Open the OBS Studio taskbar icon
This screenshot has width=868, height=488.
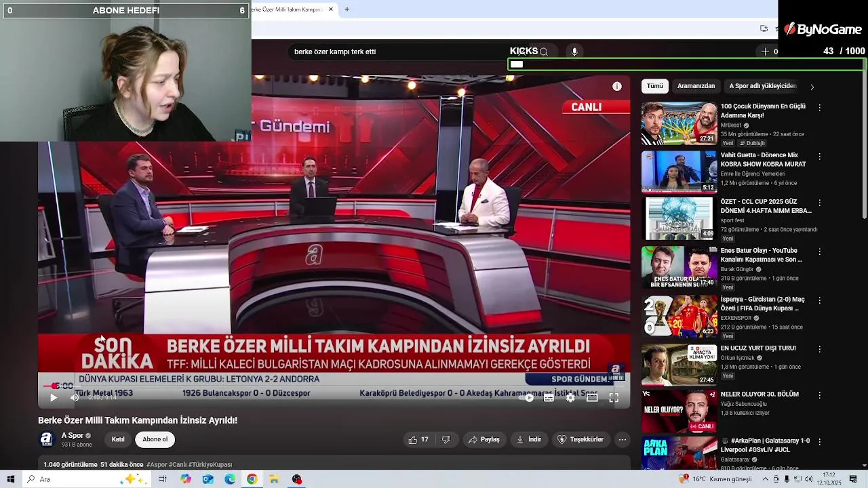click(x=296, y=479)
